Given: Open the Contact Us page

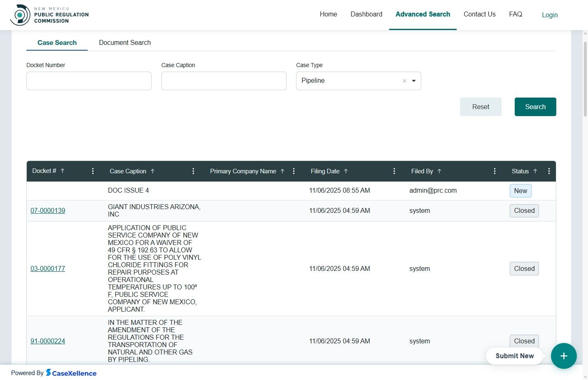Looking at the screenshot, I should (480, 14).
